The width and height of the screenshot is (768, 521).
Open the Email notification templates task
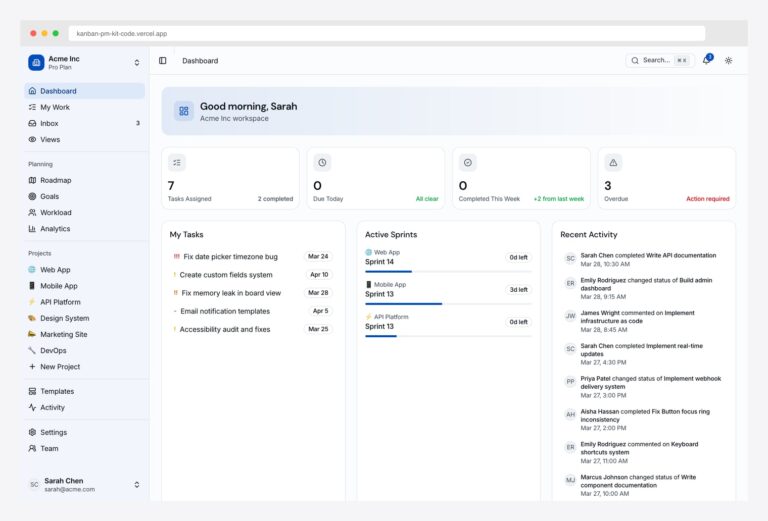(253, 311)
